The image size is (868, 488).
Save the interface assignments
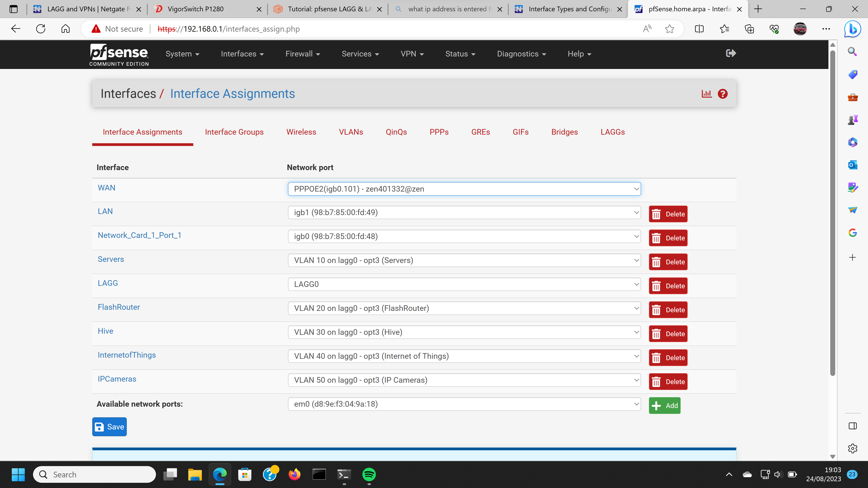pos(109,427)
